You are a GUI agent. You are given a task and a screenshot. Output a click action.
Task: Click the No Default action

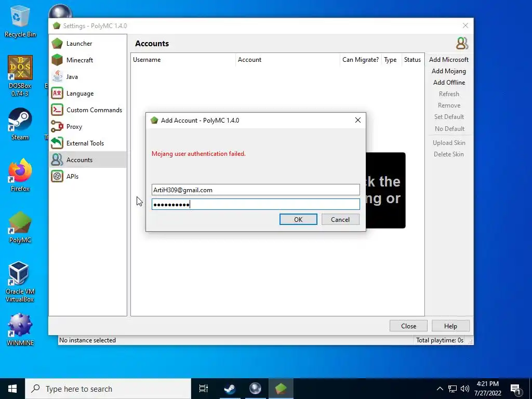click(449, 129)
